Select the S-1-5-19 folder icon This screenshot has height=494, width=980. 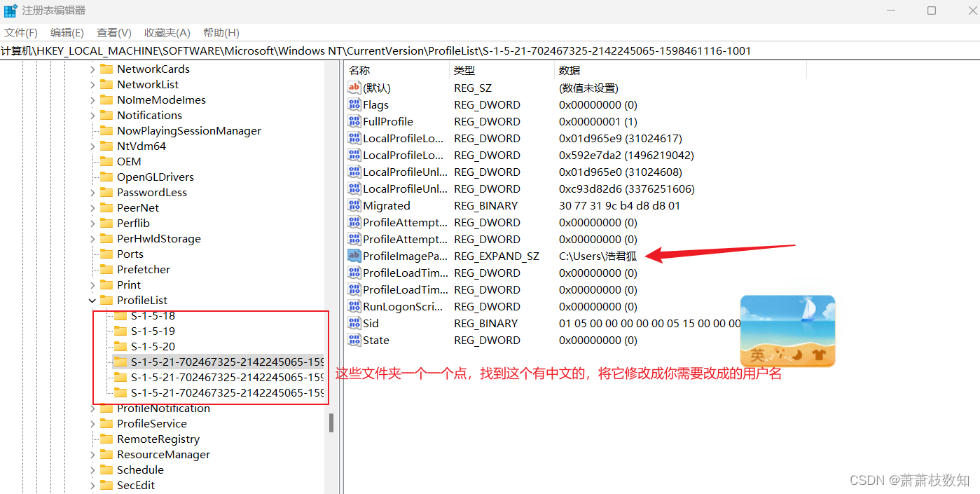point(120,331)
